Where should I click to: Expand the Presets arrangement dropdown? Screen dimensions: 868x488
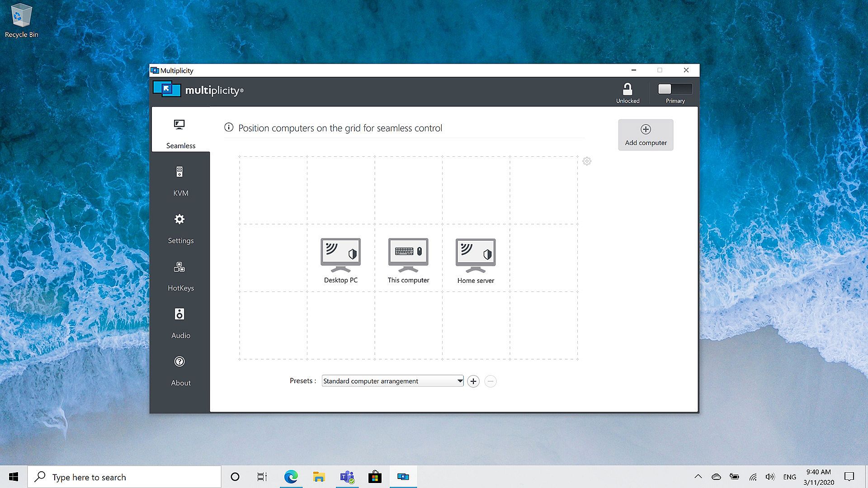click(459, 381)
